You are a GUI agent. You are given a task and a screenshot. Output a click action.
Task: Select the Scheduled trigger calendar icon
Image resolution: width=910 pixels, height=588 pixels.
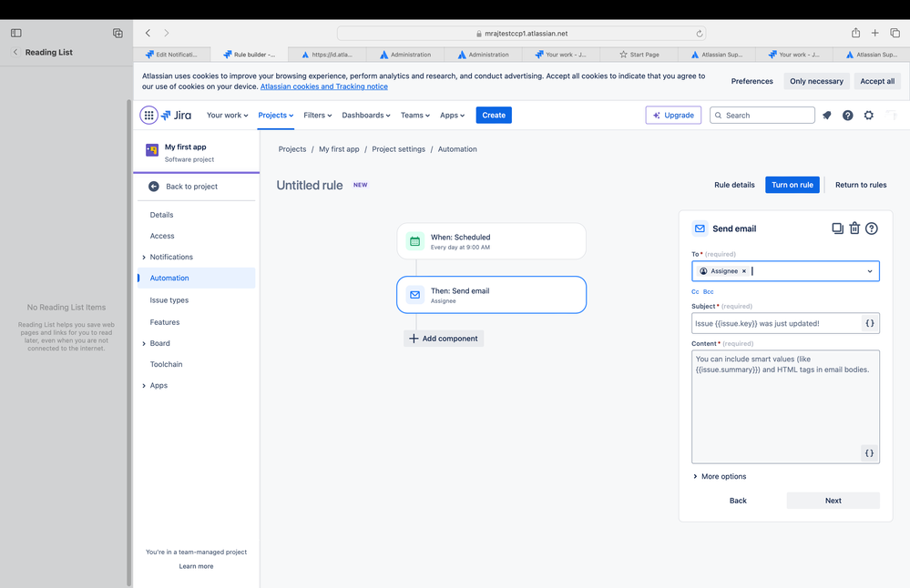coord(415,241)
